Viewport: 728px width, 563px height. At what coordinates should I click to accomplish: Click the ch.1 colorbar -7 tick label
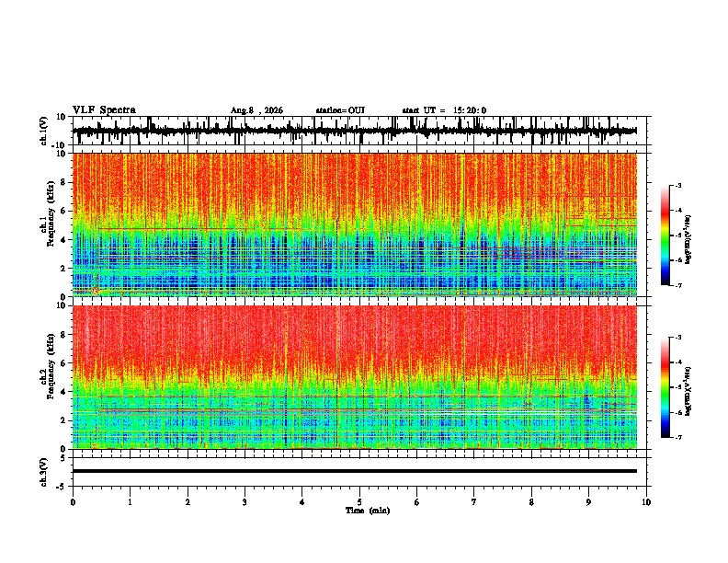point(677,285)
